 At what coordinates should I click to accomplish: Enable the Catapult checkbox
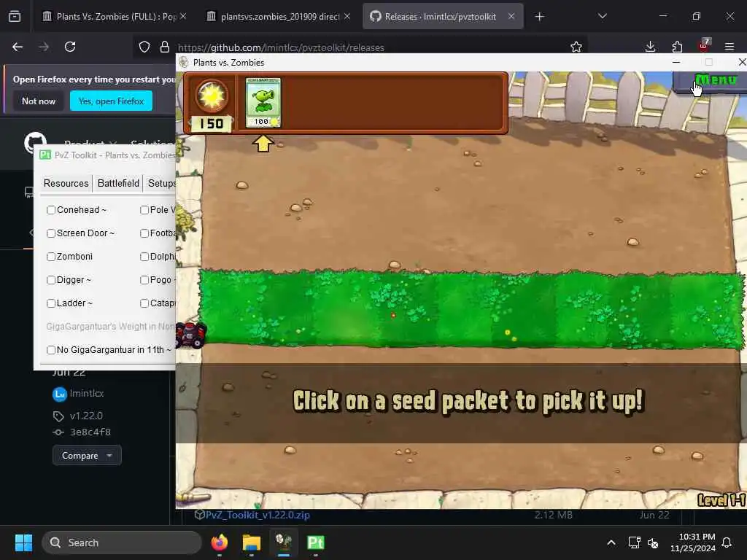point(144,303)
